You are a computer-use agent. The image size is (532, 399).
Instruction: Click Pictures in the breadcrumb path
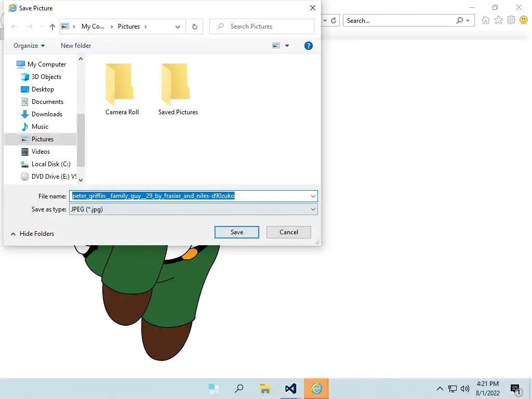129,26
